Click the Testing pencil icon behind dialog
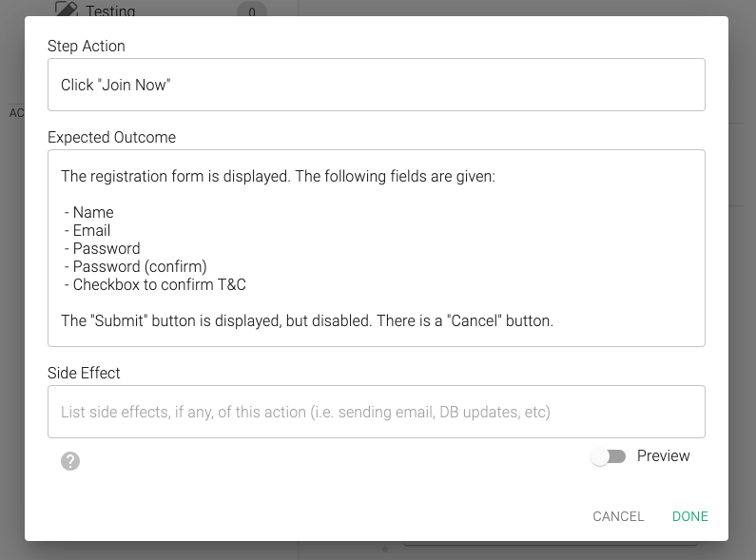The height and width of the screenshot is (560, 756). coord(67,9)
